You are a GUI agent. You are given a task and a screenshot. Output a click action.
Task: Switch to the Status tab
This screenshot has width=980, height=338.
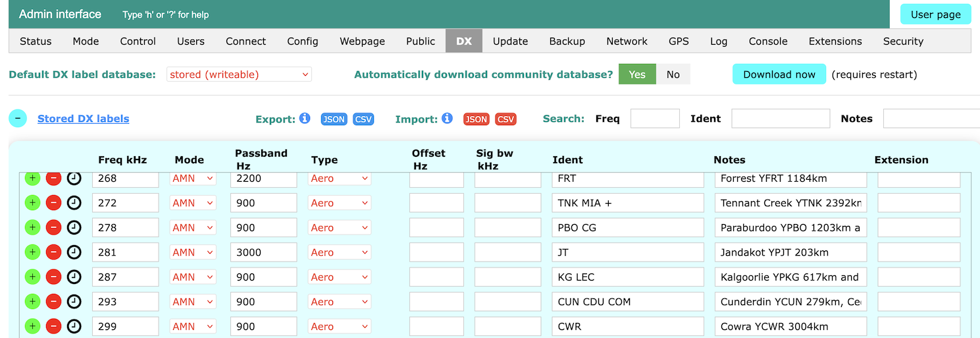[x=36, y=41]
